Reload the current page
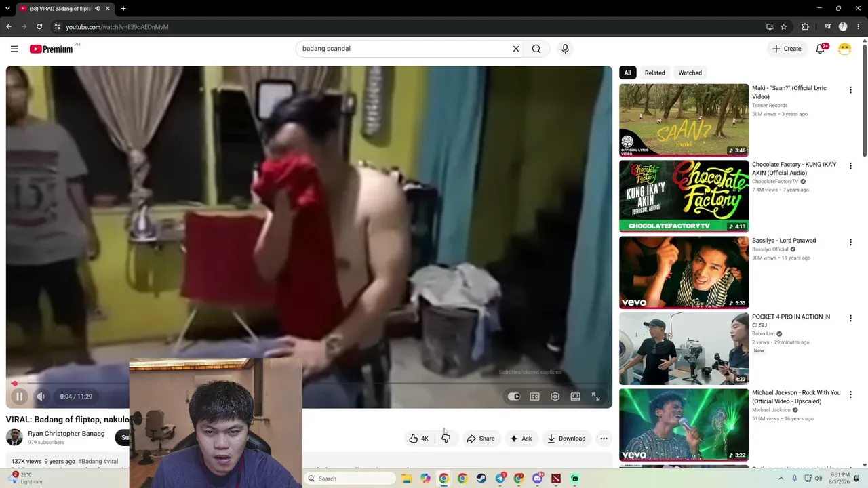The width and height of the screenshot is (868, 488). (x=39, y=27)
